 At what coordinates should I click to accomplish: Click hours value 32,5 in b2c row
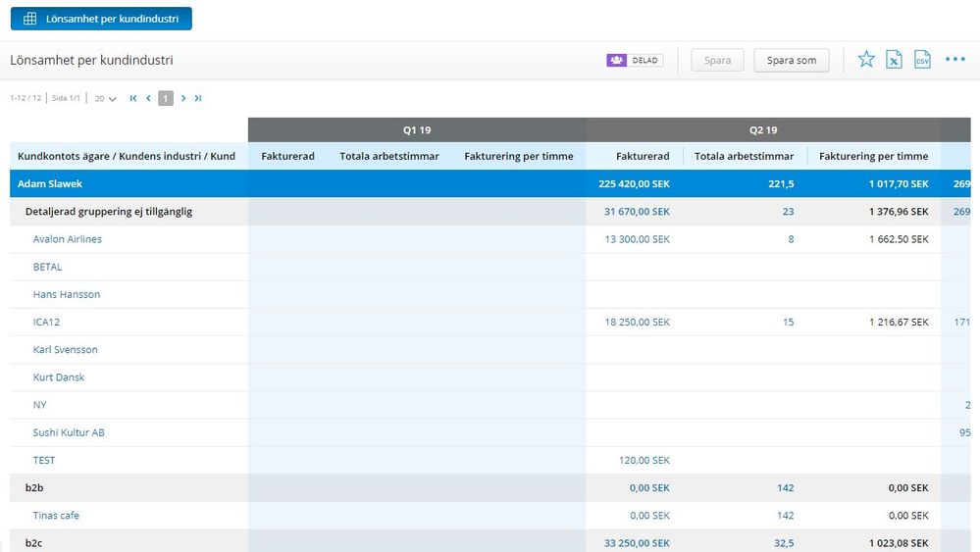784,543
